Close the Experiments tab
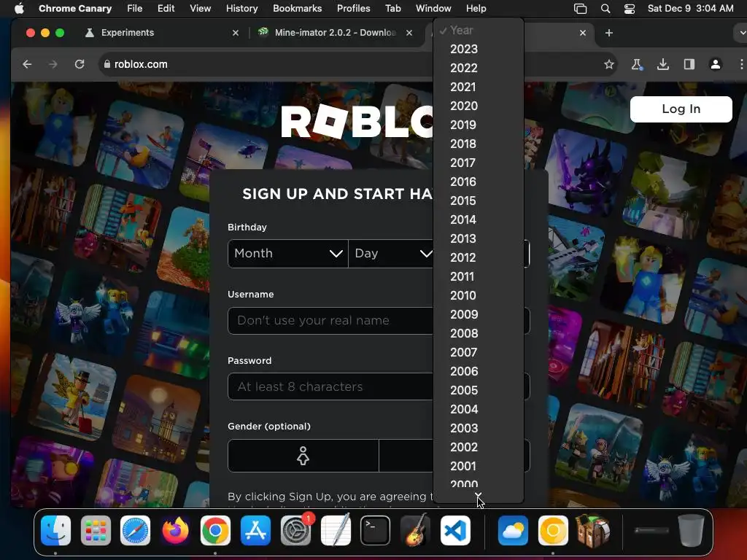This screenshot has width=747, height=560. coord(236,33)
